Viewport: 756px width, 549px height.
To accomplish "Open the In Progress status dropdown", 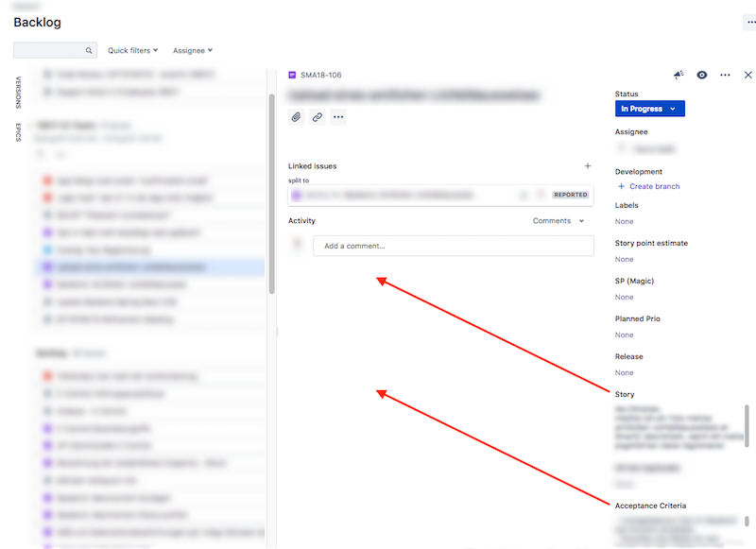I will pos(649,109).
